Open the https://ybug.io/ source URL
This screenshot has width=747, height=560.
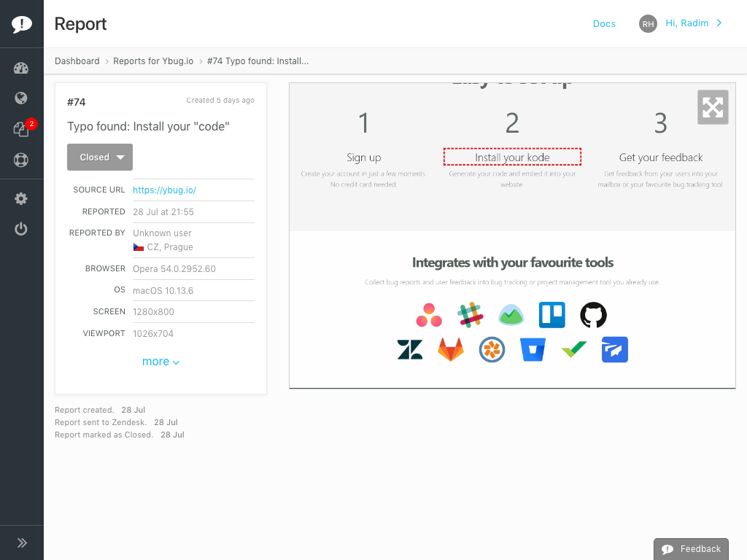tap(164, 190)
